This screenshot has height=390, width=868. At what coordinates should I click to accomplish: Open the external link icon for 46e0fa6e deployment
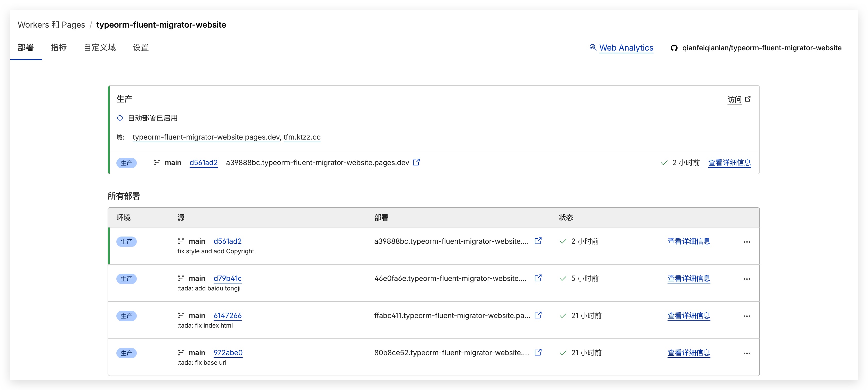coord(538,278)
